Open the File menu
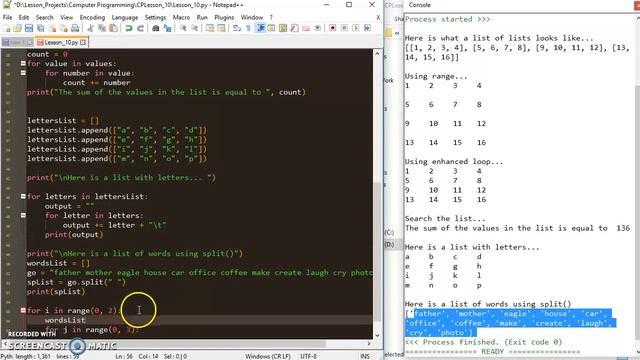Screen dimensions: 640x360 point(7,18)
